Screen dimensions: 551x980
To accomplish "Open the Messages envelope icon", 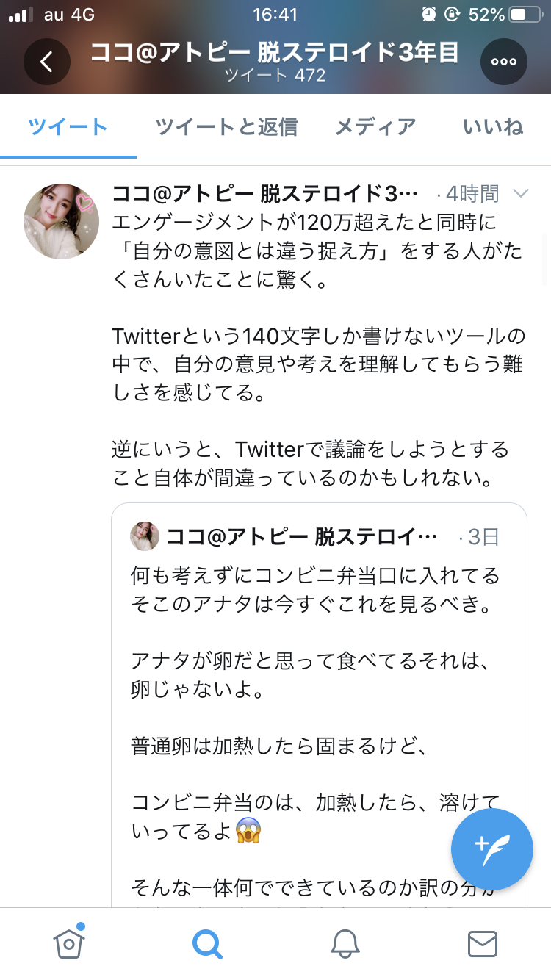I will click(x=483, y=944).
